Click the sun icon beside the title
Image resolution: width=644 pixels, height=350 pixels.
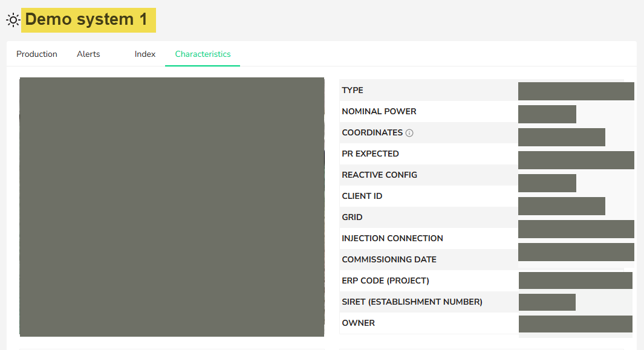tap(13, 19)
